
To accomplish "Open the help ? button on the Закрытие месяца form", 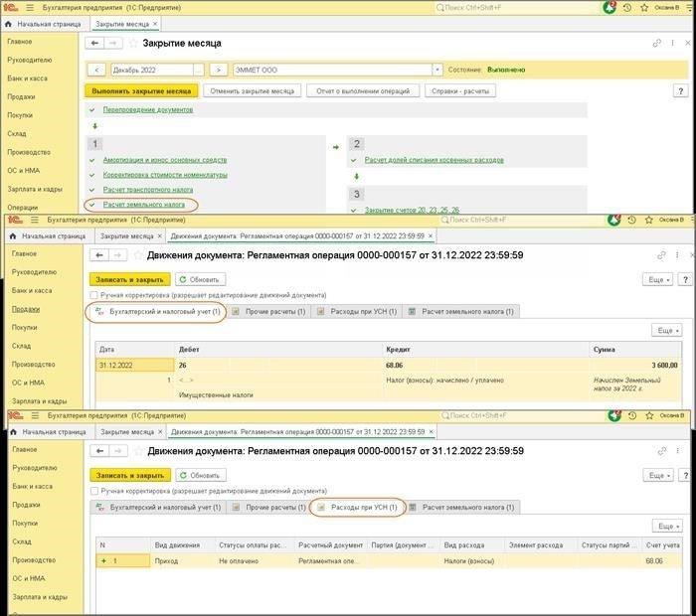I will pyautogui.click(x=680, y=91).
